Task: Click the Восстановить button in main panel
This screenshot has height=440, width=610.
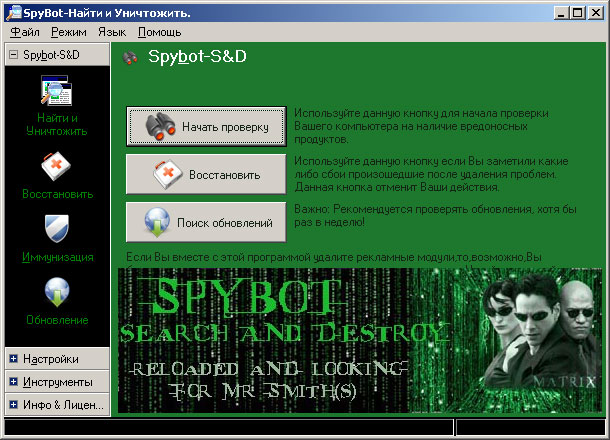Action: coord(206,174)
